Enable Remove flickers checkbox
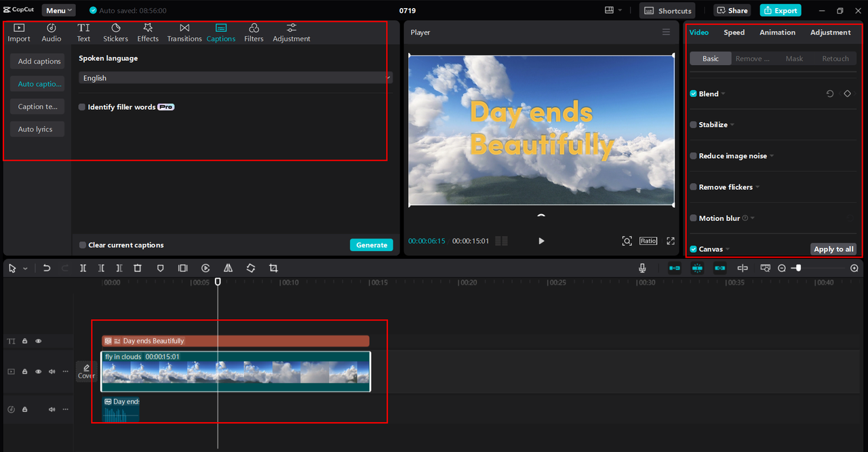868x452 pixels. point(693,187)
